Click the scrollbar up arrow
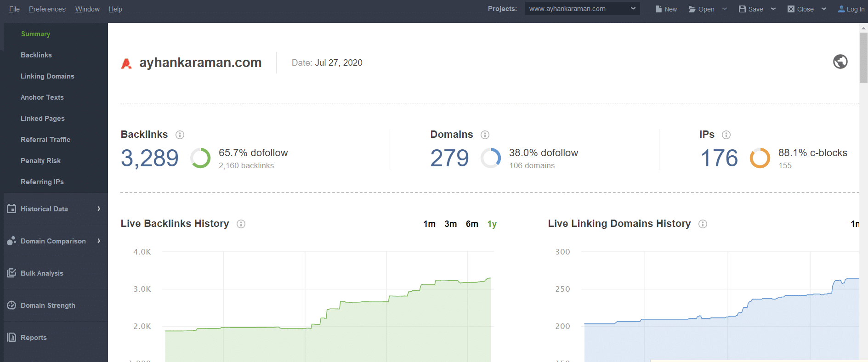The width and height of the screenshot is (868, 362). [863, 28]
